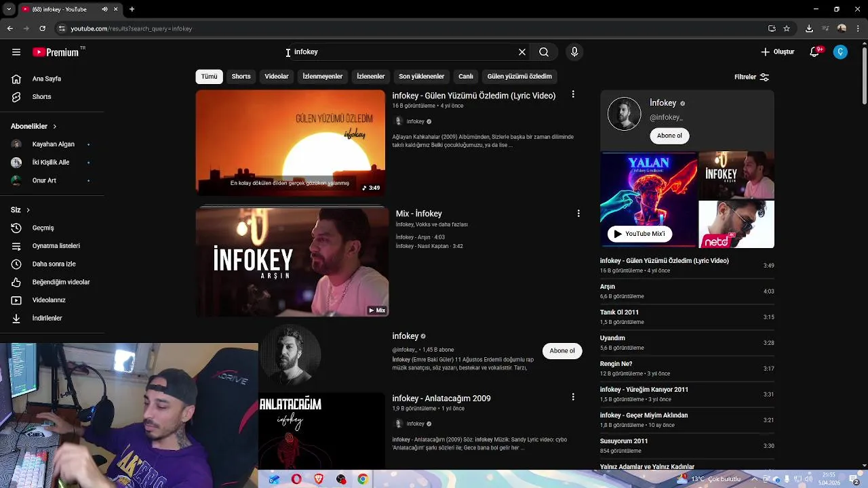Select the Shorts filter chip
The width and height of the screenshot is (868, 488).
click(241, 77)
